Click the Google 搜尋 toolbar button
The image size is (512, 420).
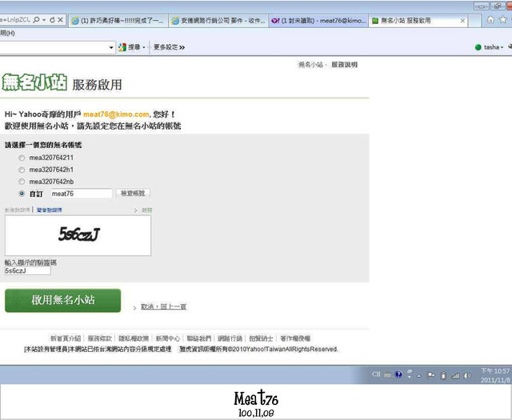click(130, 47)
